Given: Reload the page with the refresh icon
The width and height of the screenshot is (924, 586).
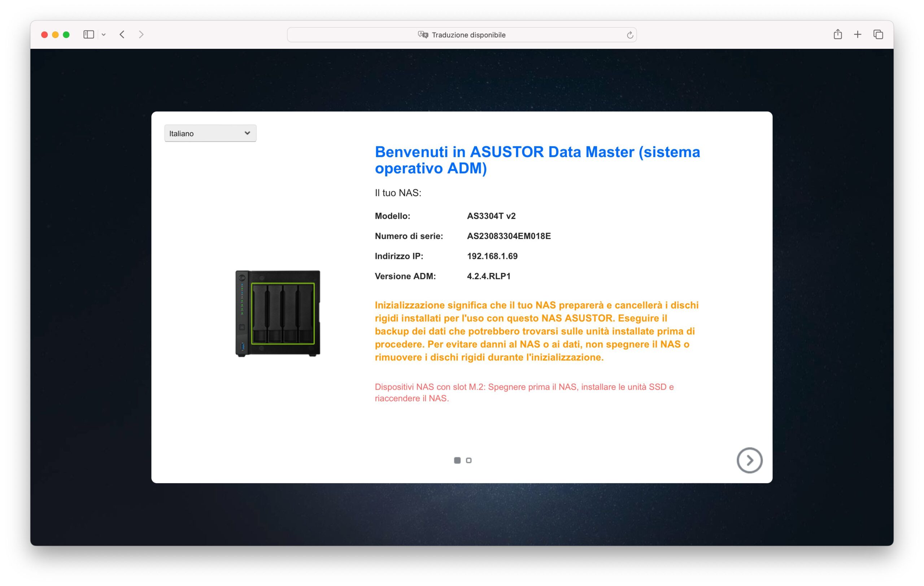Looking at the screenshot, I should [630, 35].
